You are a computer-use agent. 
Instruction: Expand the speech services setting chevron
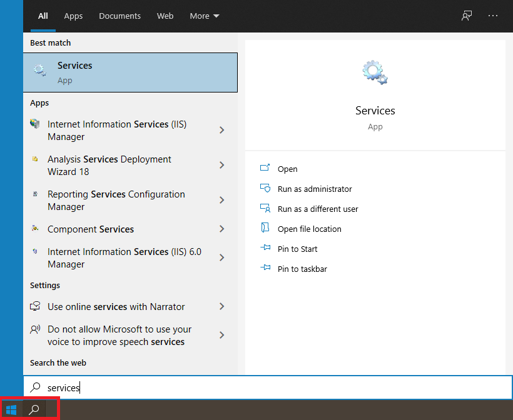[222, 335]
